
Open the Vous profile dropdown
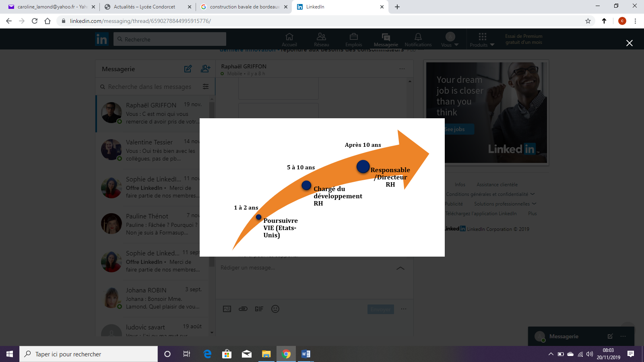(450, 40)
